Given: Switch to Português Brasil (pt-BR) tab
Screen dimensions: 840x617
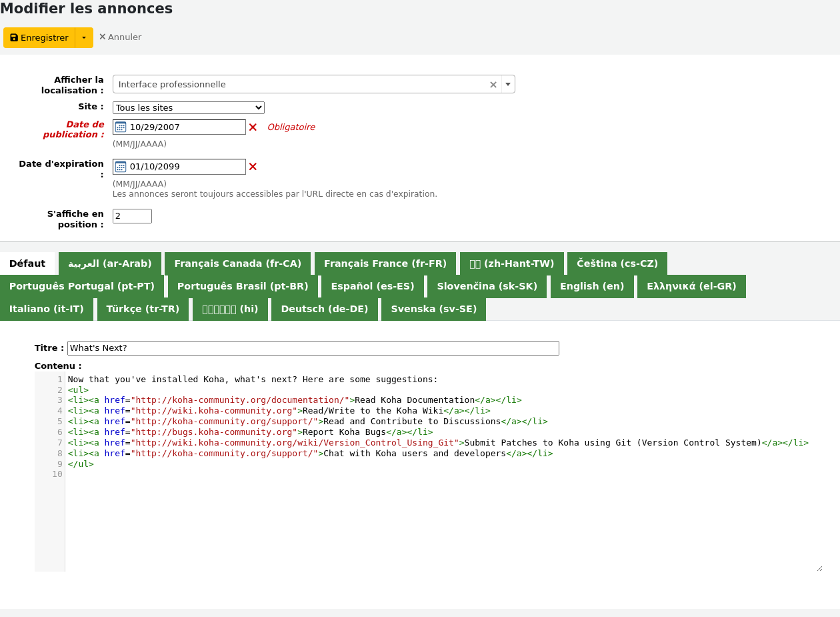Looking at the screenshot, I should (243, 286).
